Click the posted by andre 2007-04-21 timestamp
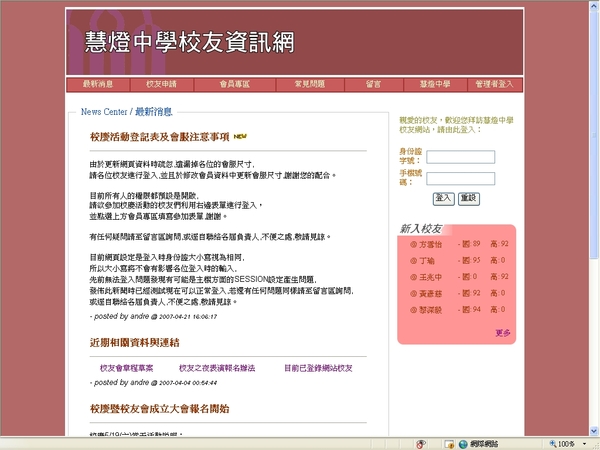The width and height of the screenshot is (600, 450). (x=153, y=316)
